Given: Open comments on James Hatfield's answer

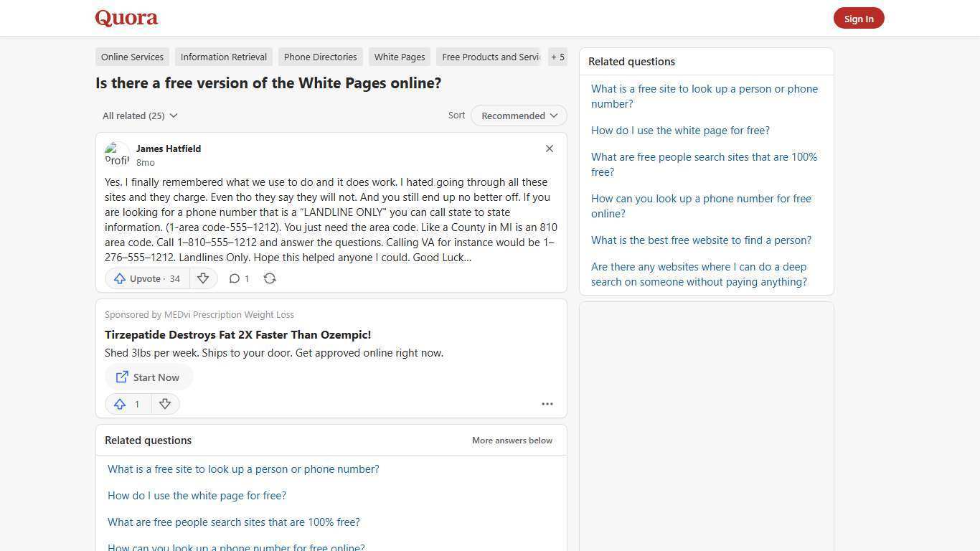Looking at the screenshot, I should tap(238, 278).
